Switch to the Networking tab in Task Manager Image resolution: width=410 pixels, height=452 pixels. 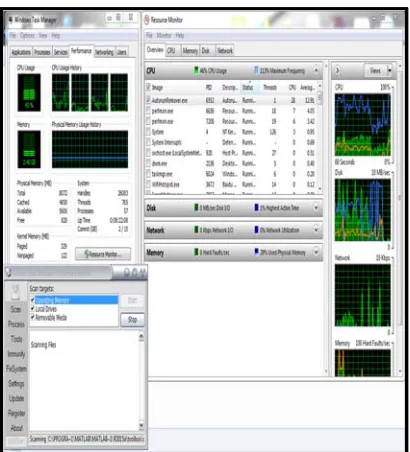104,52
